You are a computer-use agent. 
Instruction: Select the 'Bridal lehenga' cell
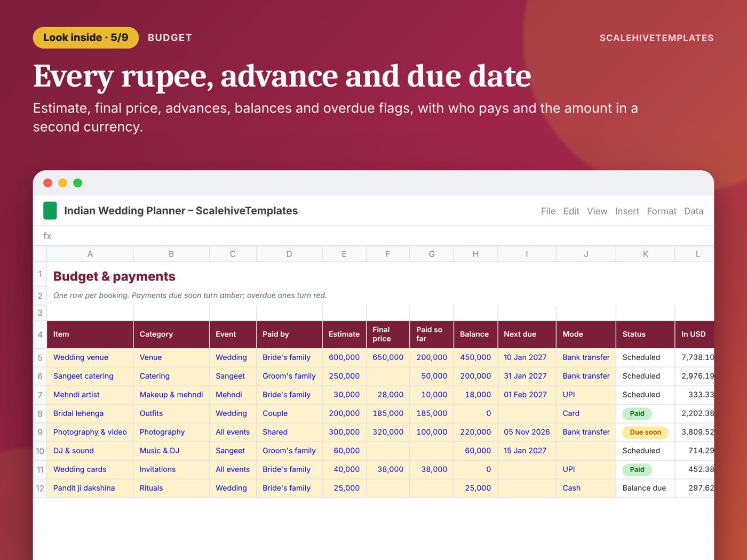[x=90, y=413]
